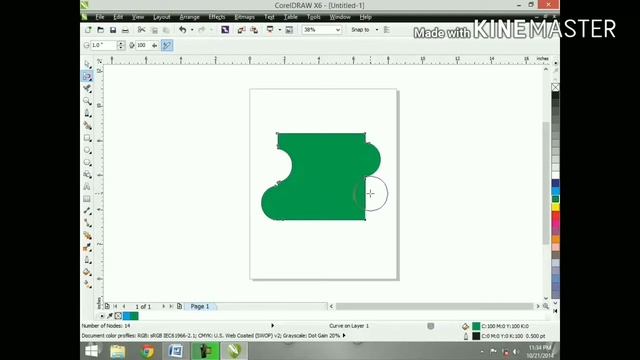640x360 pixels.
Task: Expand the Undo history dropdown arrow
Action: point(192,30)
